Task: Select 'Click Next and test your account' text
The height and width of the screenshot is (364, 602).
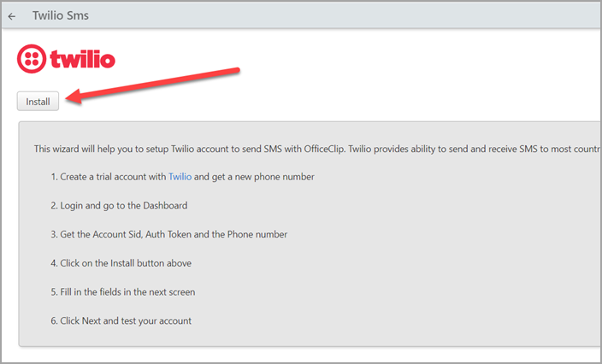Action: (x=126, y=320)
